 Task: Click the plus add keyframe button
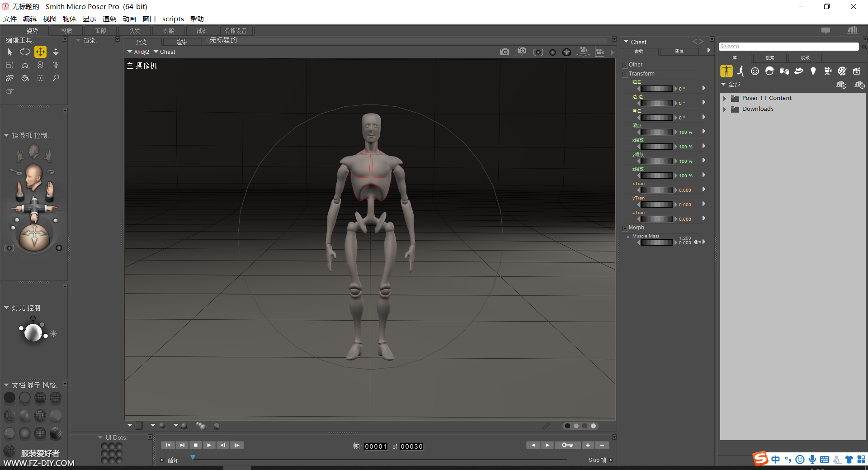[588, 445]
